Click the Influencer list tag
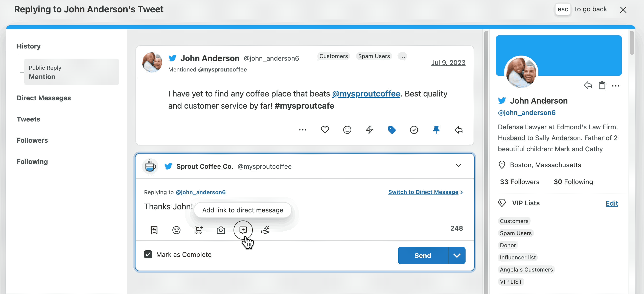This screenshot has height=294, width=644. (518, 257)
